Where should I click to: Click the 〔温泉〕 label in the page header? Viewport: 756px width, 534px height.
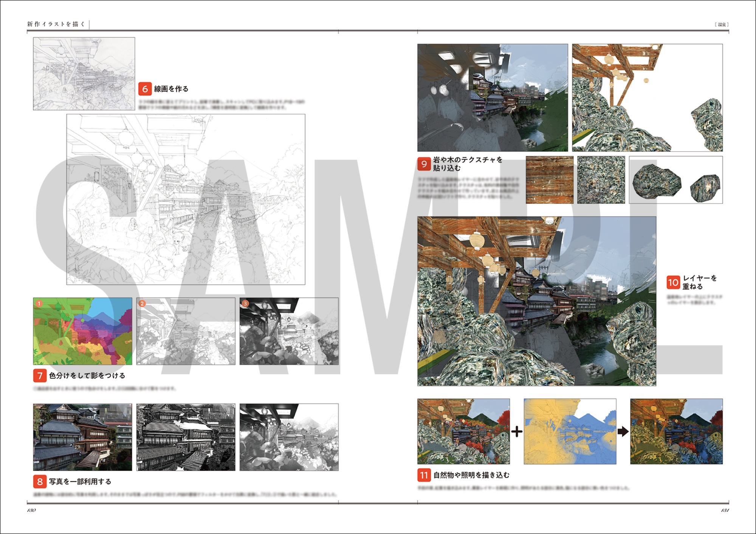pos(722,25)
